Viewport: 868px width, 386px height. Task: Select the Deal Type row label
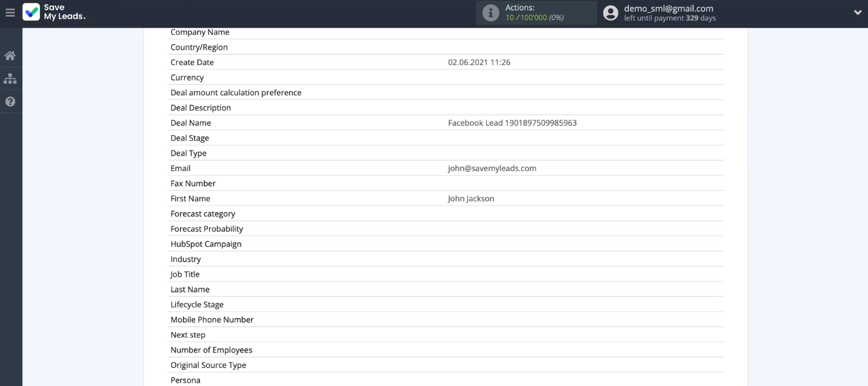[188, 153]
